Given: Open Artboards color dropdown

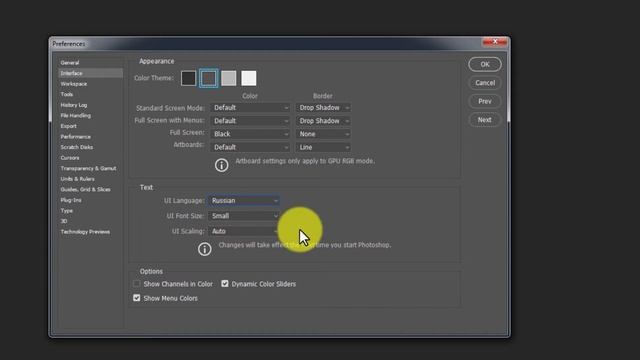Looking at the screenshot, I should pyautogui.click(x=250, y=147).
